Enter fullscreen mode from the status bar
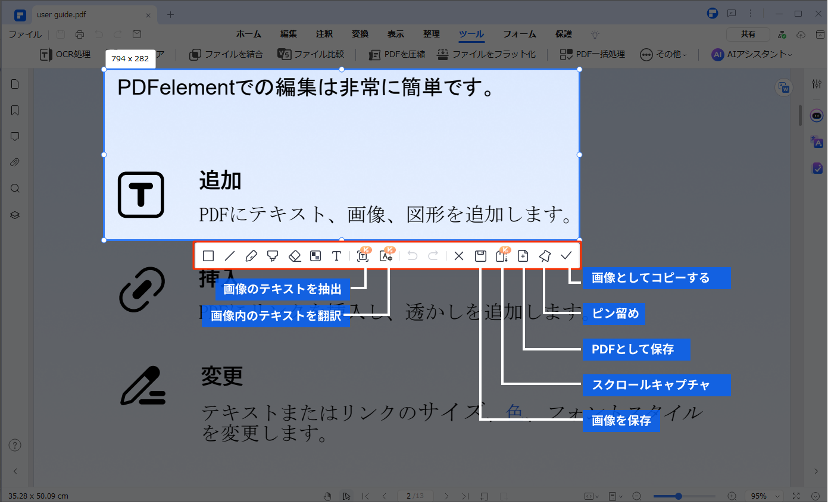The width and height of the screenshot is (828, 504). (796, 496)
